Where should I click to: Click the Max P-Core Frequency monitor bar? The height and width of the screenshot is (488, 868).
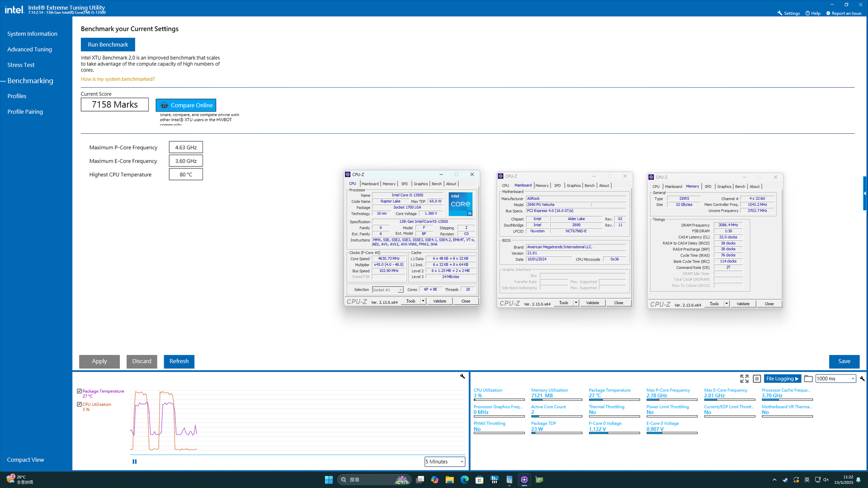tap(672, 399)
